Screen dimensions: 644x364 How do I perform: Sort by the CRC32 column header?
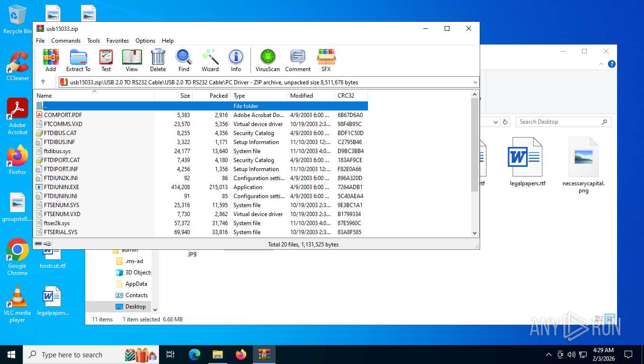[351, 95]
